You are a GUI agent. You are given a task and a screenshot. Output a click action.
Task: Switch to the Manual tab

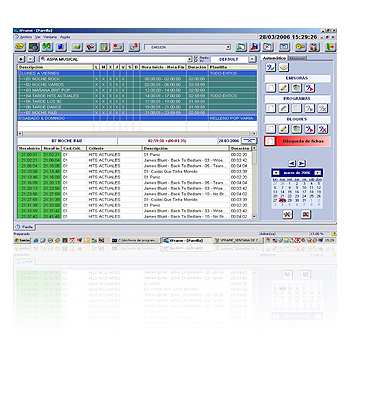pos(297,58)
